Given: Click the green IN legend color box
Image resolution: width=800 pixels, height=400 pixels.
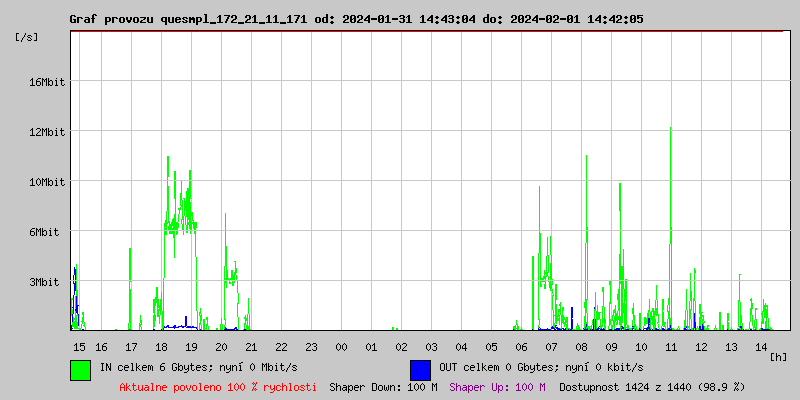Looking at the screenshot, I should 80,369.
